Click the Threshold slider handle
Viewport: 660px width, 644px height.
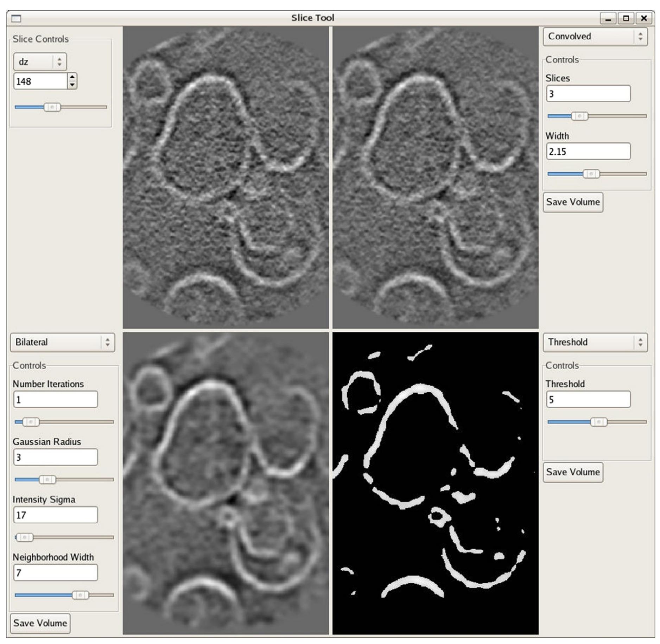598,422
